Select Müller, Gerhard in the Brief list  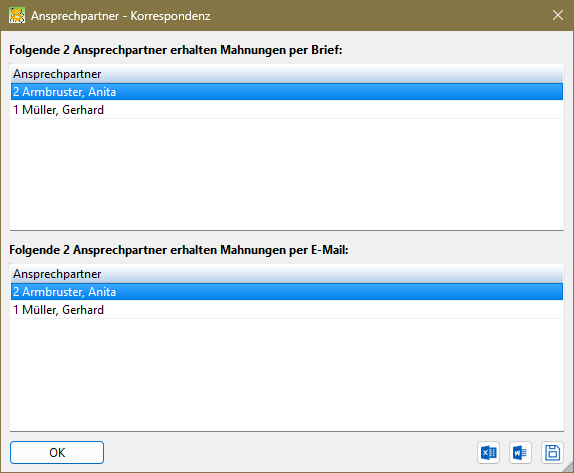(287, 110)
